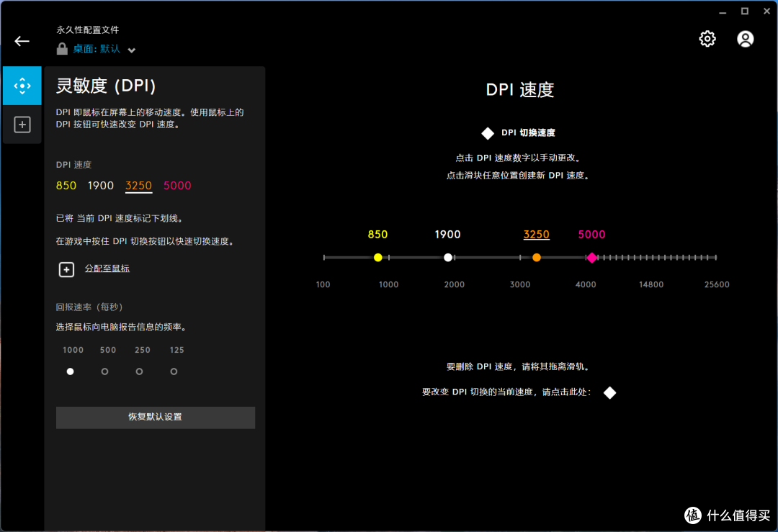The image size is (778, 532).
Task: Click the yellow 850 slider handle
Action: pos(378,257)
